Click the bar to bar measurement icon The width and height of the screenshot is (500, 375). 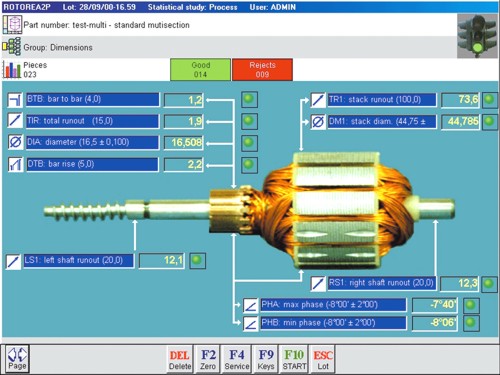[15, 100]
